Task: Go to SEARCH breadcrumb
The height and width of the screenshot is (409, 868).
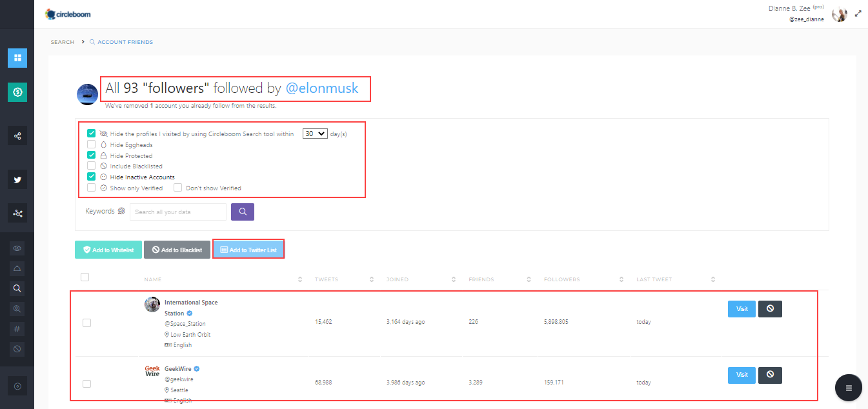Action: 63,42
